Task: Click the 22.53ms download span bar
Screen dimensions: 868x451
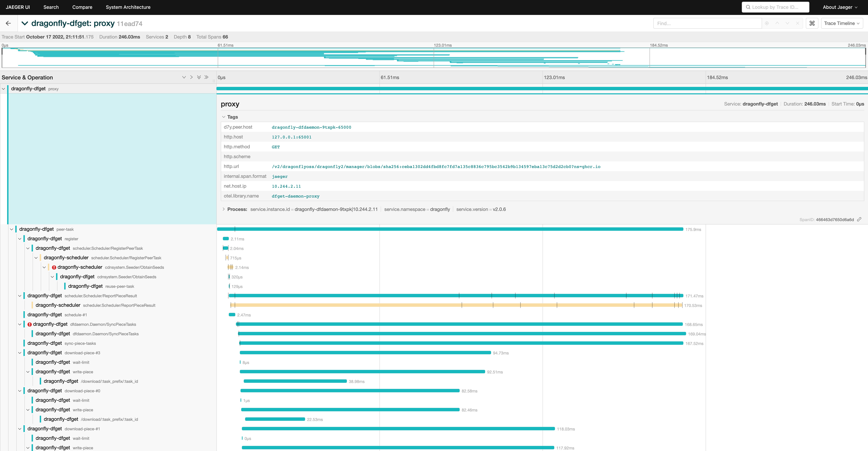Action: pos(275,419)
